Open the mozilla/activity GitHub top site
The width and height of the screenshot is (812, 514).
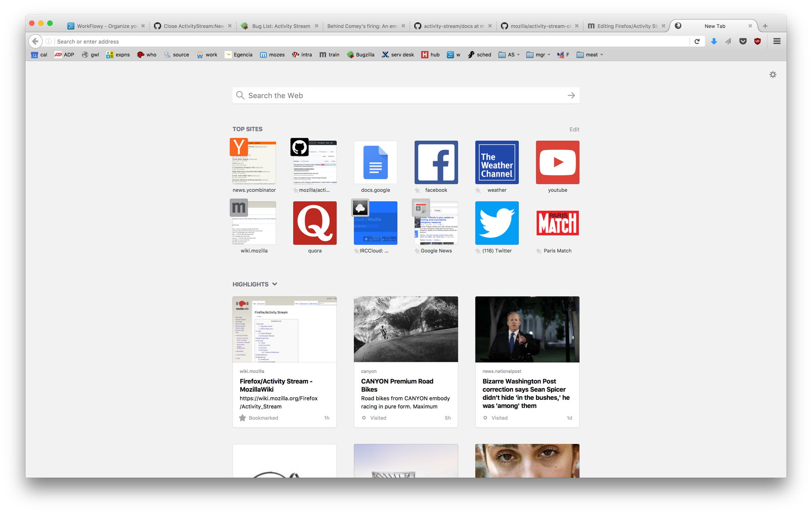point(315,166)
